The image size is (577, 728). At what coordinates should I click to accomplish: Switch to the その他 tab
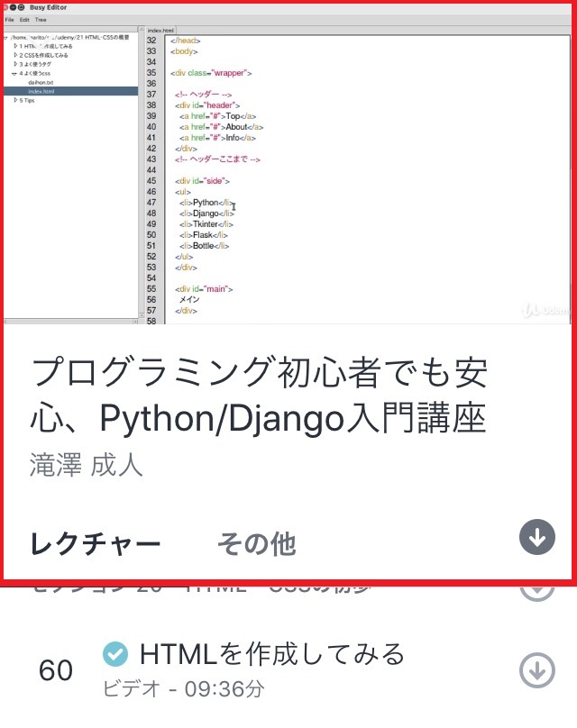point(256,543)
